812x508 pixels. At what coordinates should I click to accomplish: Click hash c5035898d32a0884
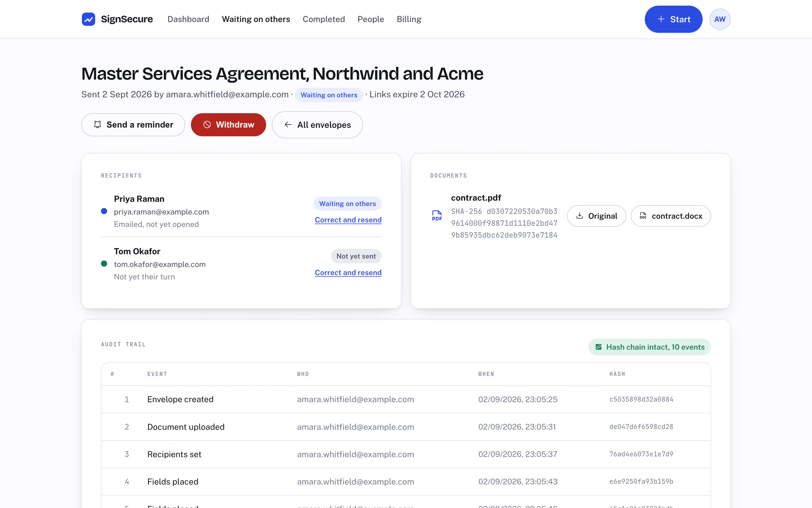641,399
